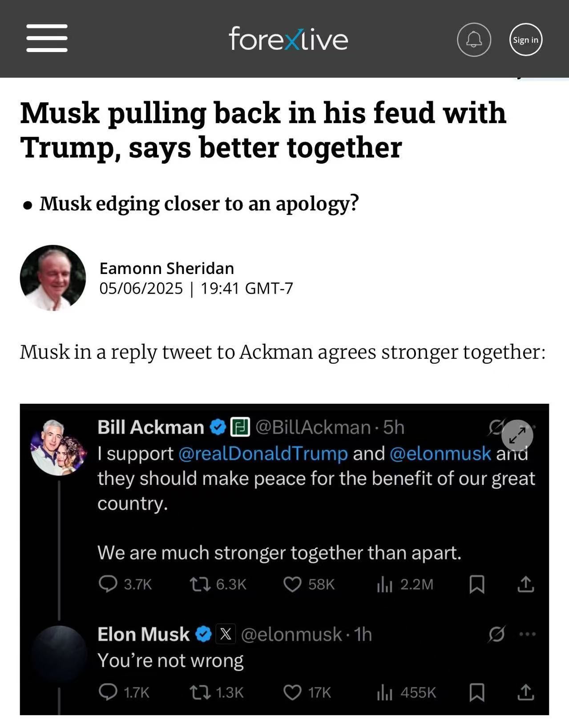Like Elon Musk's tweet
The height and width of the screenshot is (728, 569).
coord(292,692)
